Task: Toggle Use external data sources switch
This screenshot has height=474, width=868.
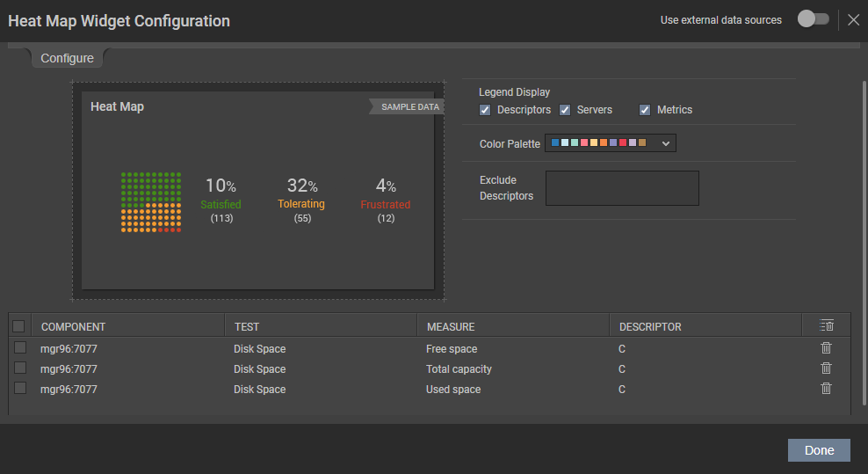Action: point(814,18)
